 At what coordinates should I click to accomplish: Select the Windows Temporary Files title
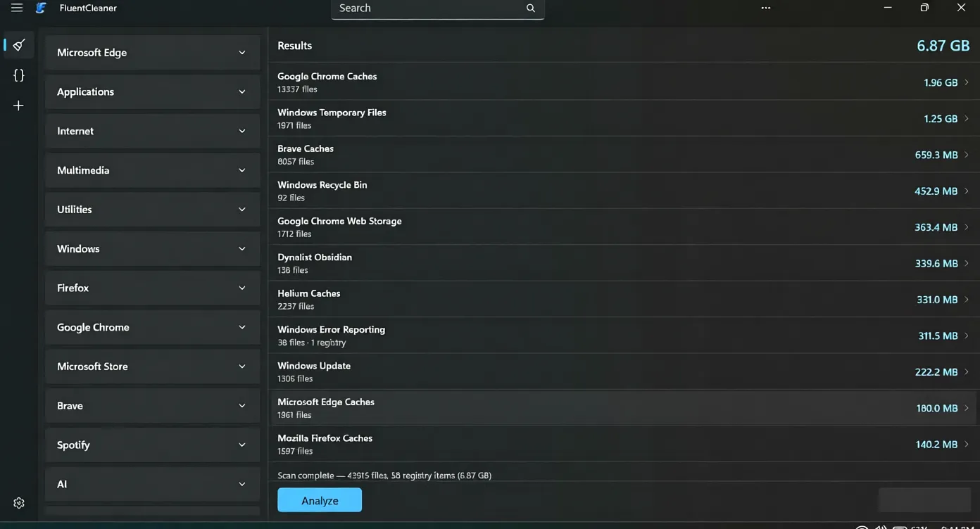(332, 113)
